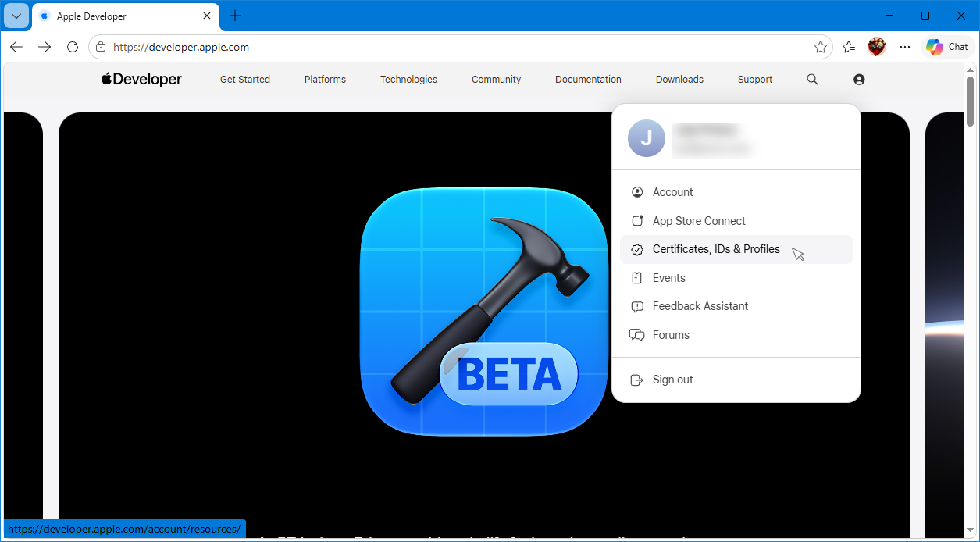
Task: Click the Forums speech bubbles icon
Action: click(x=637, y=335)
